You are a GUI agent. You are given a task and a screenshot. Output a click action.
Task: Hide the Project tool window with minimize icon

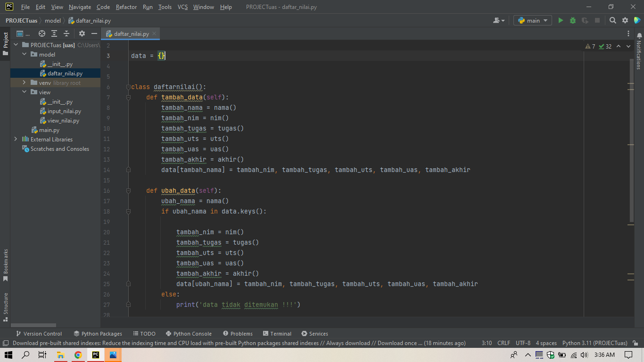tap(94, 33)
